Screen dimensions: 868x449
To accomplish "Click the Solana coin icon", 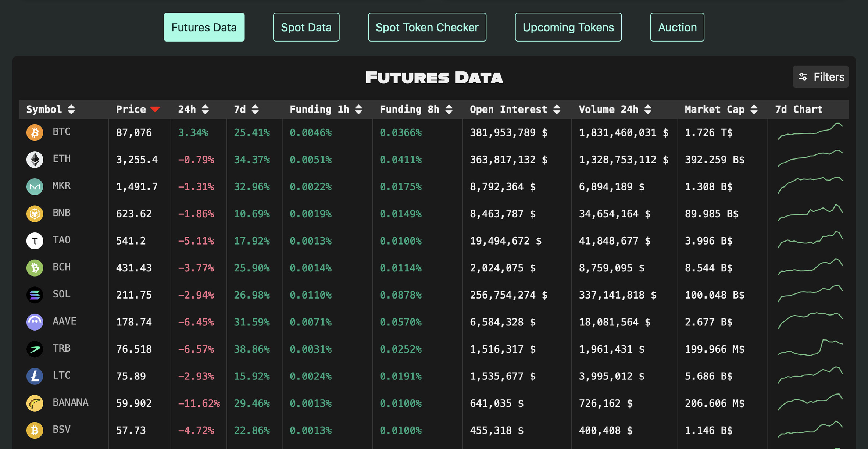I will [x=34, y=294].
